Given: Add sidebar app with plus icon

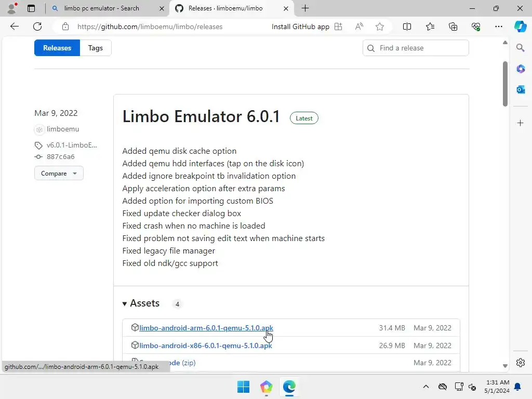Looking at the screenshot, I should pyautogui.click(x=521, y=123).
